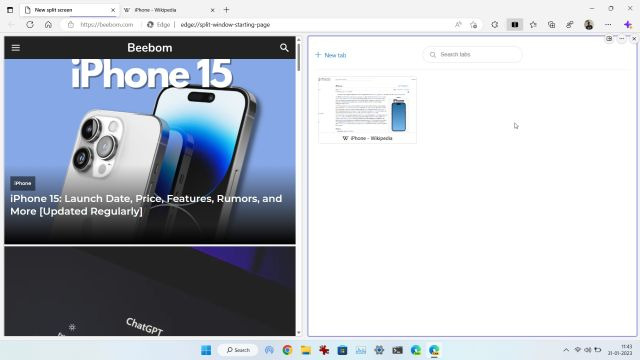Click New tab link in split pane

331,55
